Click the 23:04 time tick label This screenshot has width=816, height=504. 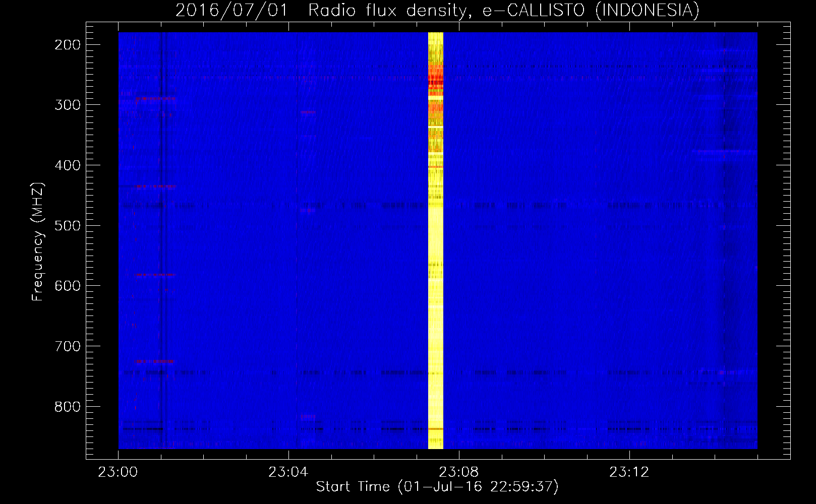point(288,472)
